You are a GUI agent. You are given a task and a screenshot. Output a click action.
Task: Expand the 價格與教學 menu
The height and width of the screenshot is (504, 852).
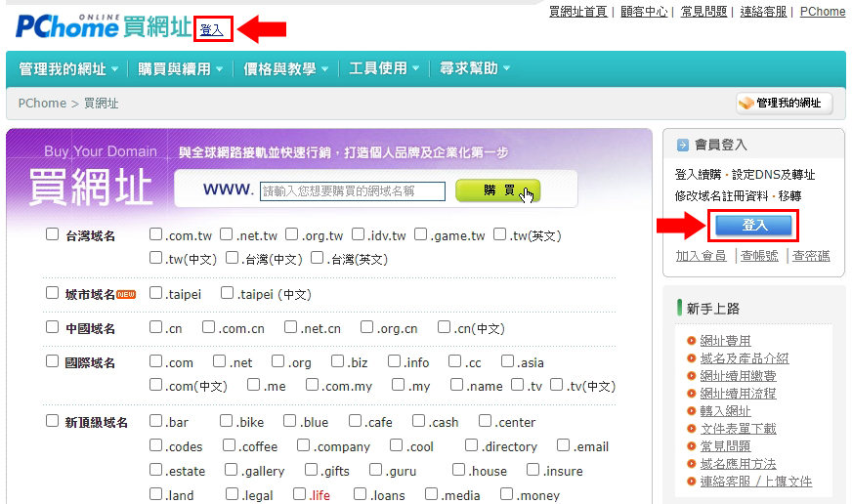[286, 69]
